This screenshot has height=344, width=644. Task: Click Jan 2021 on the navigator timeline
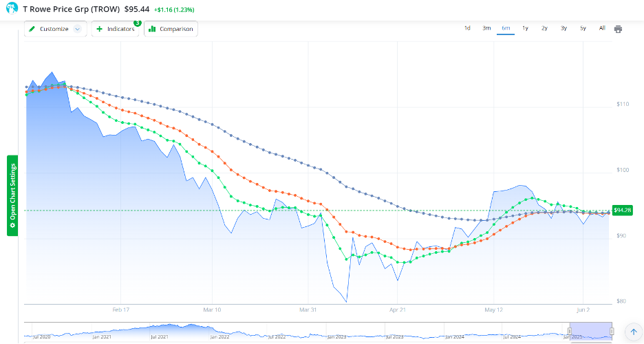(x=101, y=336)
